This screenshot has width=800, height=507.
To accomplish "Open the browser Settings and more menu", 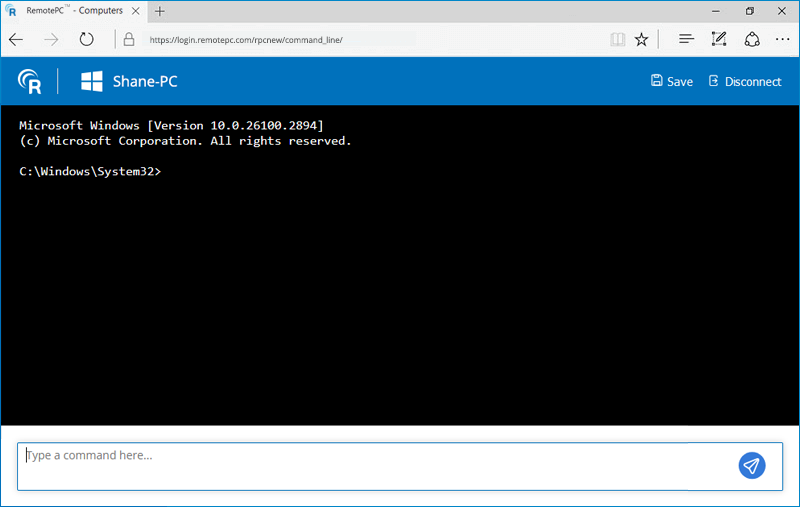I will (x=782, y=40).
